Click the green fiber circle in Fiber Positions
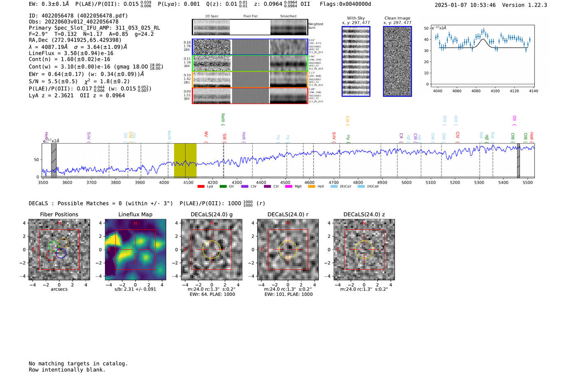Viewport: 576px width, 392px height. pyautogui.click(x=53, y=246)
